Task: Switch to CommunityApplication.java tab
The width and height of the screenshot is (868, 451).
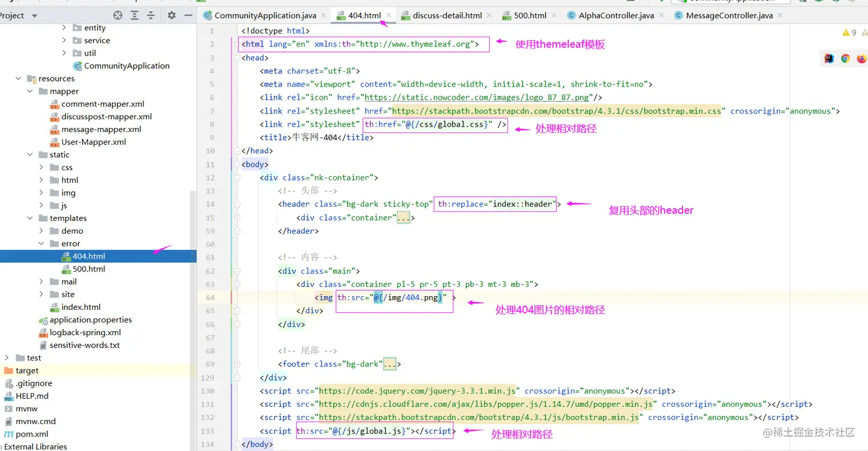Action: tap(265, 15)
